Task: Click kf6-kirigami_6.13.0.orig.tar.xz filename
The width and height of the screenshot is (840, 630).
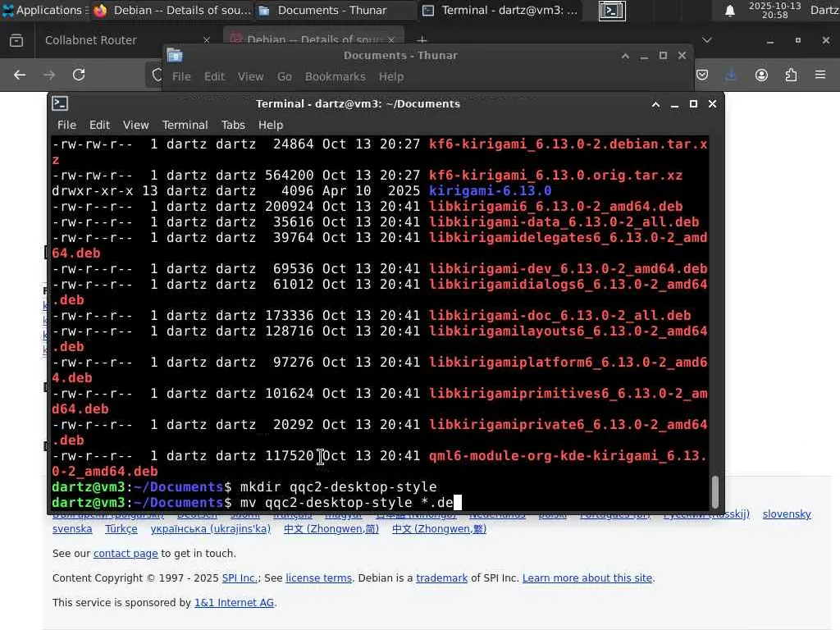Action: coord(555,176)
